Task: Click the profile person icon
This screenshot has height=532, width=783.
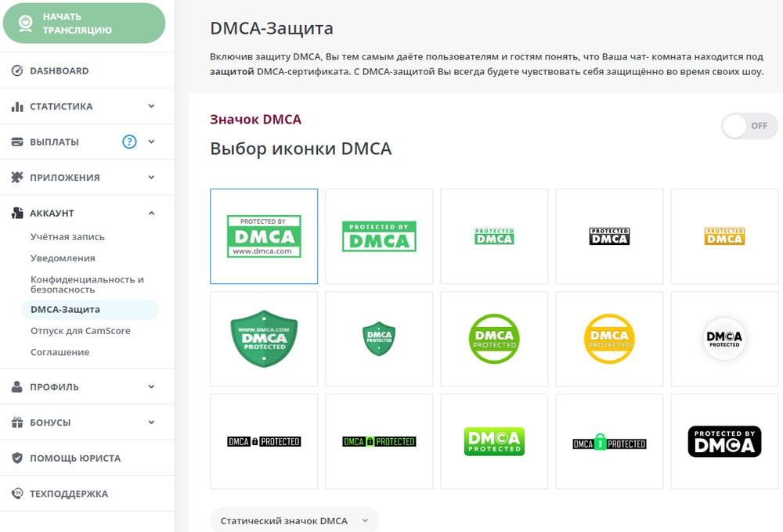Action: [x=17, y=386]
